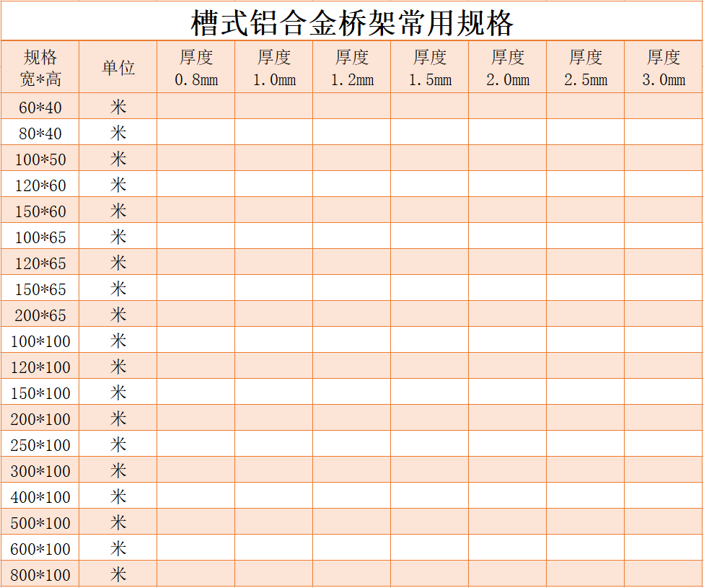
Task: Select the 厚度 3.0mm column header
Action: click(x=663, y=66)
